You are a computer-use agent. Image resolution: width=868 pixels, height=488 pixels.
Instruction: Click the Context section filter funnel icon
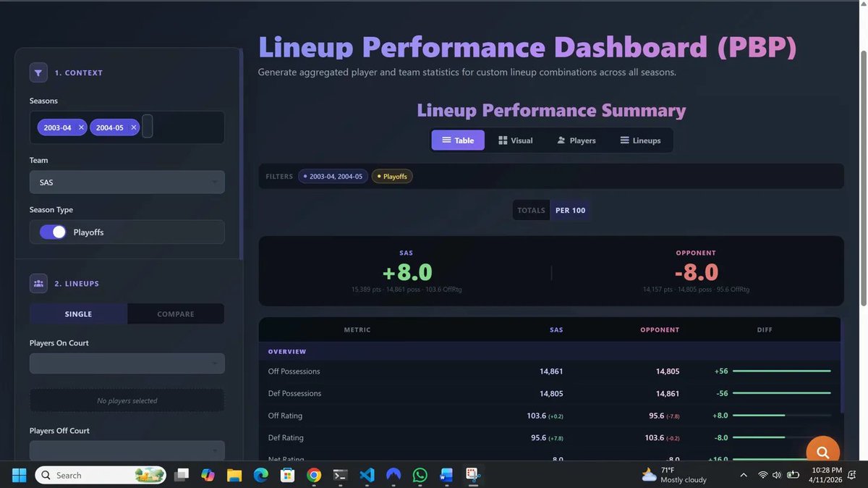(38, 72)
